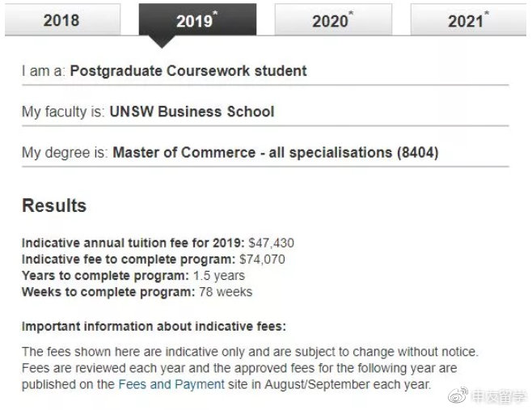This screenshot has width=532, height=410.
Task: Click the 申友留学 watermark text
Action: [498, 396]
